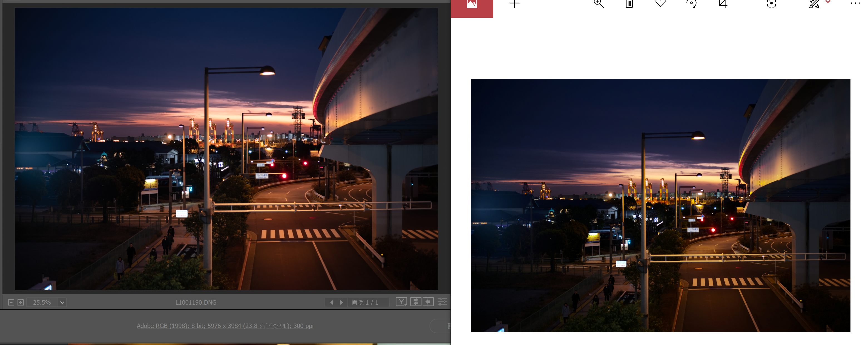Go to the next image arrow
This screenshot has width=868, height=345.
point(341,302)
